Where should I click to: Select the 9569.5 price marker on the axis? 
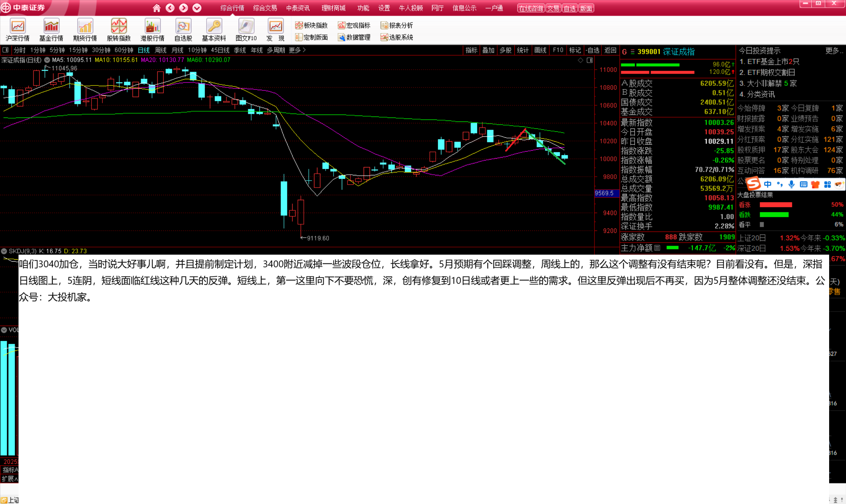tap(604, 193)
